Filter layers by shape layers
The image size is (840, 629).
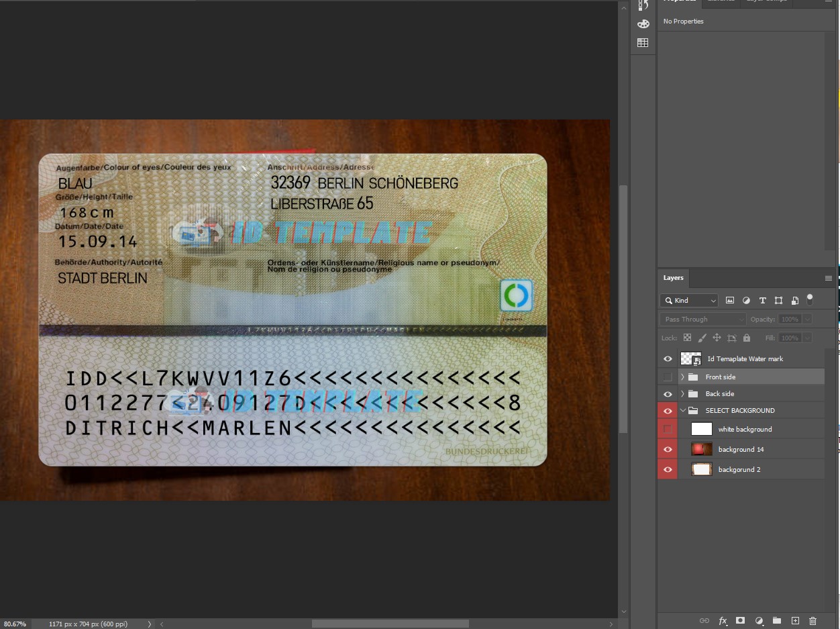(778, 300)
